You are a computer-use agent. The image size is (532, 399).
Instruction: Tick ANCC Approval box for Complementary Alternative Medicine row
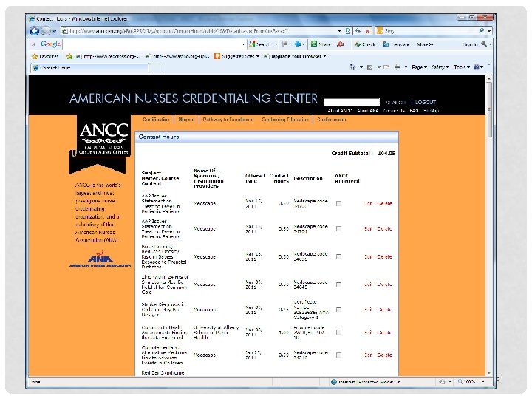[338, 355]
